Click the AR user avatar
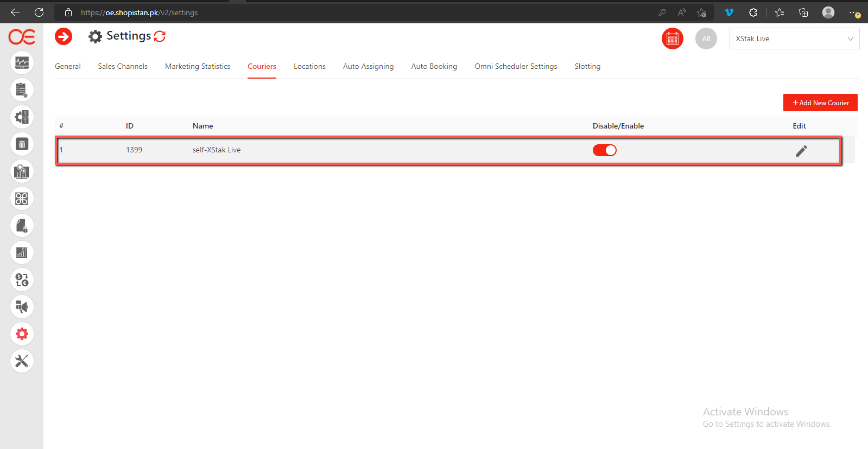868x449 pixels. tap(706, 39)
